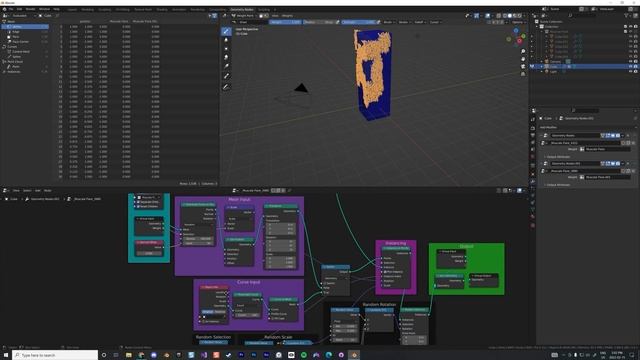Open the File menu
Screen dimensions: 640x360
pyautogui.click(x=11, y=9)
